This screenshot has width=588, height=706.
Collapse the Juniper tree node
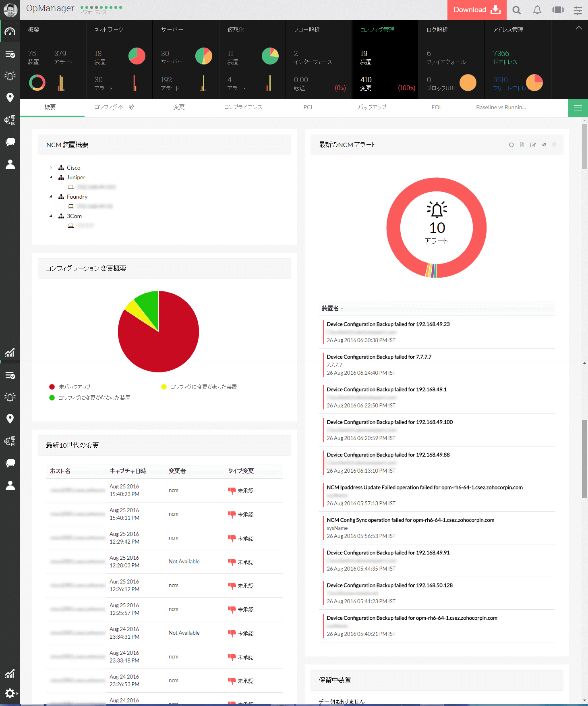(x=51, y=177)
